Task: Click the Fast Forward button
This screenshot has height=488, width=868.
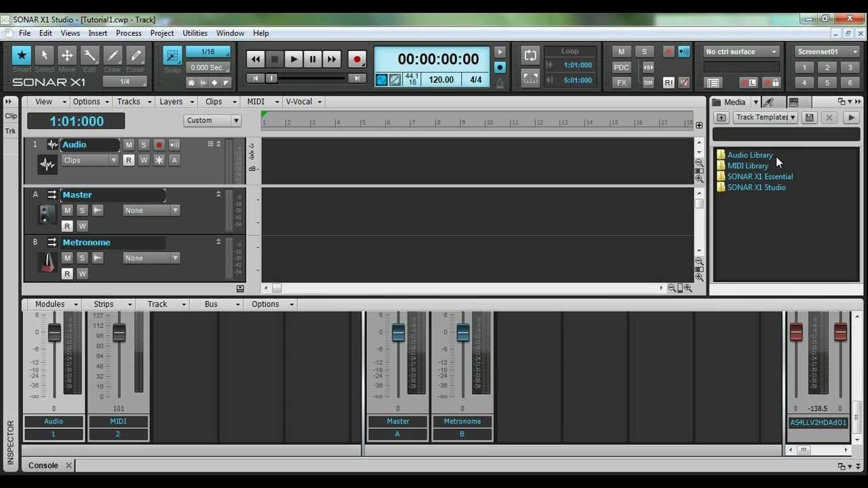Action: pyautogui.click(x=332, y=60)
